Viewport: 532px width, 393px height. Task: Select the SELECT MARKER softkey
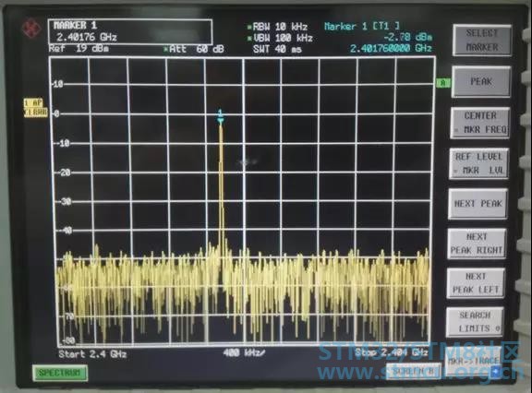(x=482, y=41)
